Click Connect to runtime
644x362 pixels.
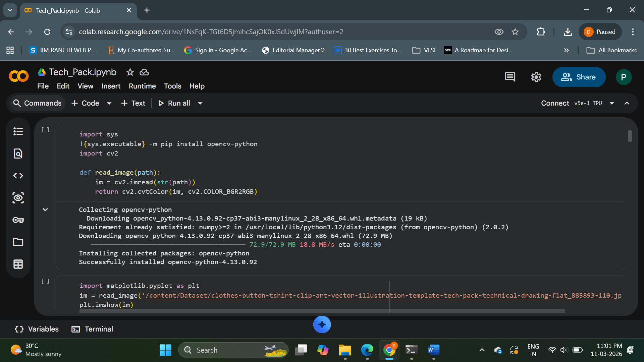tap(555, 103)
